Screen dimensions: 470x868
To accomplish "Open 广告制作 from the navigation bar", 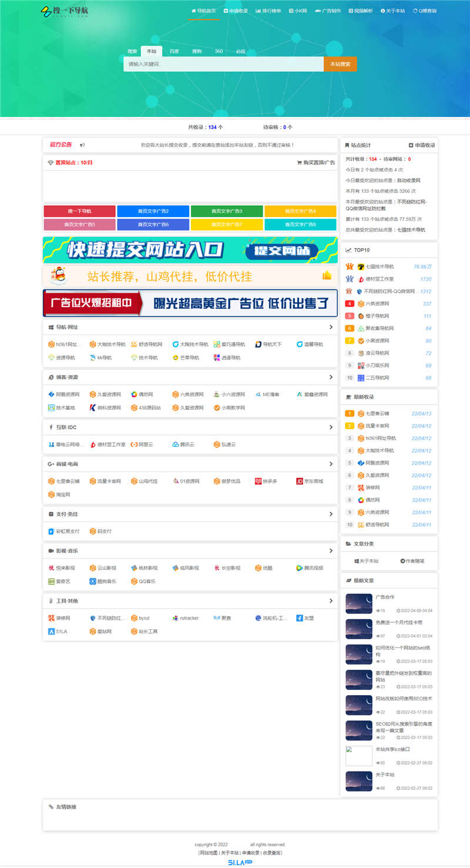I will click(x=327, y=10).
